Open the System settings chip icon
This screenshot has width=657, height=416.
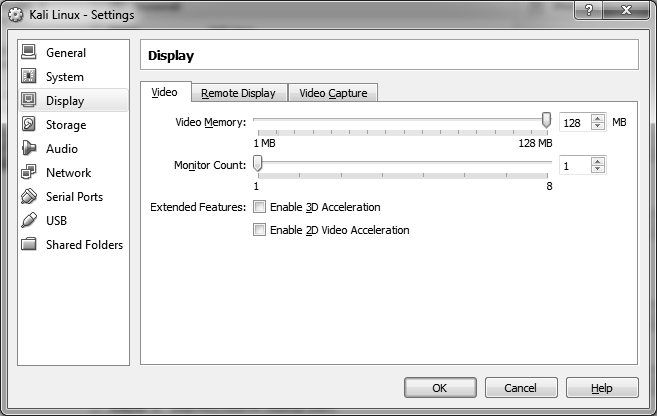[28, 77]
